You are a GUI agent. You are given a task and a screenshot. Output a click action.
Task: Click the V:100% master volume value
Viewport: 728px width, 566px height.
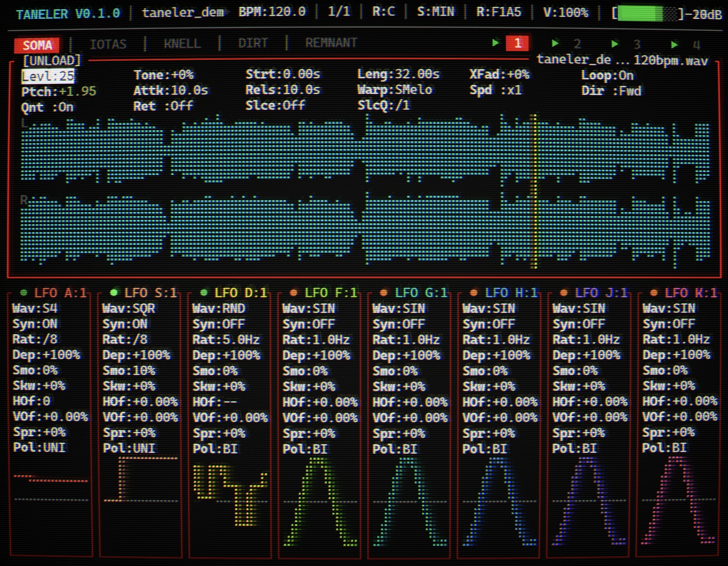566,13
